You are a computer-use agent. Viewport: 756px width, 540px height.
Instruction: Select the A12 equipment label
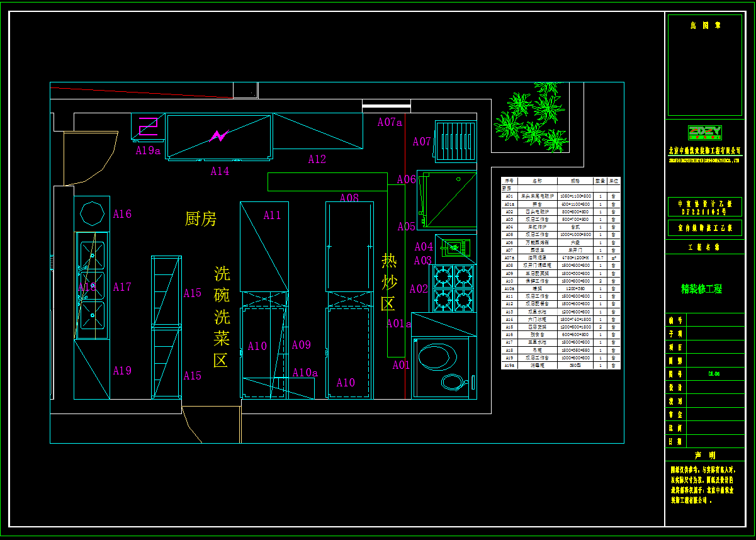[317, 160]
